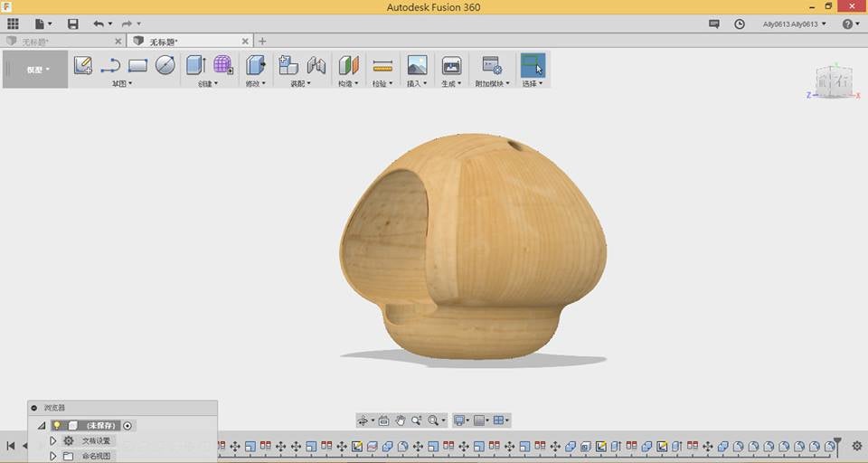Select the Circle sketch tool
The width and height of the screenshot is (868, 463).
(165, 65)
